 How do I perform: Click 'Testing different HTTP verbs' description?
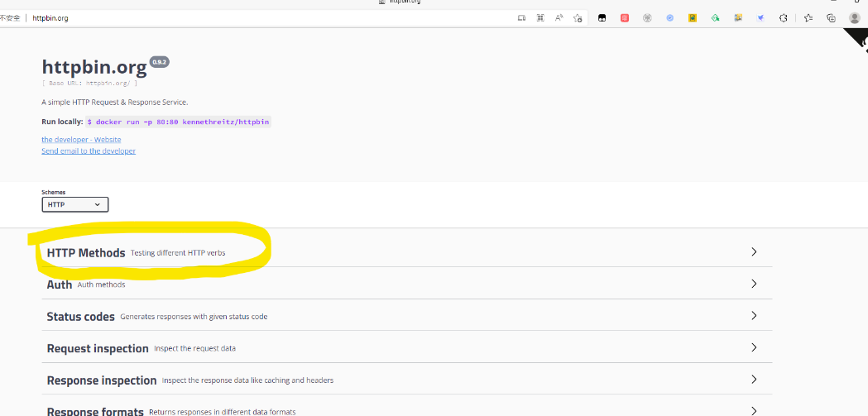(x=178, y=253)
